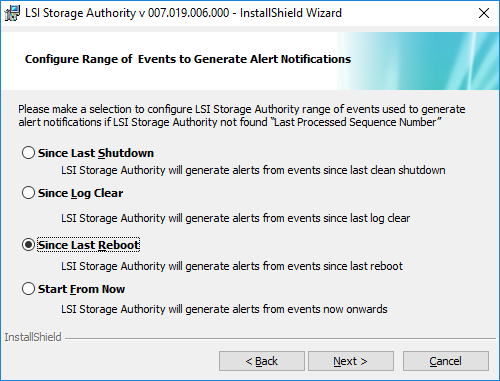The image size is (500, 381).
Task: Click the description about events now onwards
Action: coord(224,309)
